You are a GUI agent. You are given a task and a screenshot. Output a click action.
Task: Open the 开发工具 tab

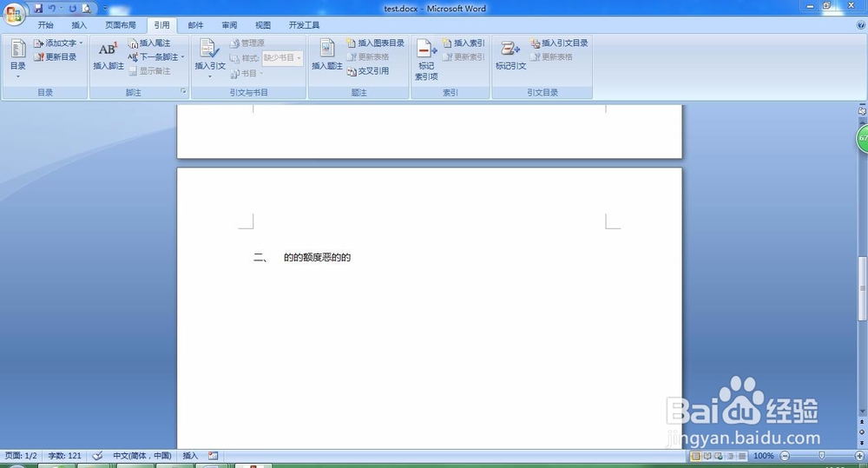[304, 25]
